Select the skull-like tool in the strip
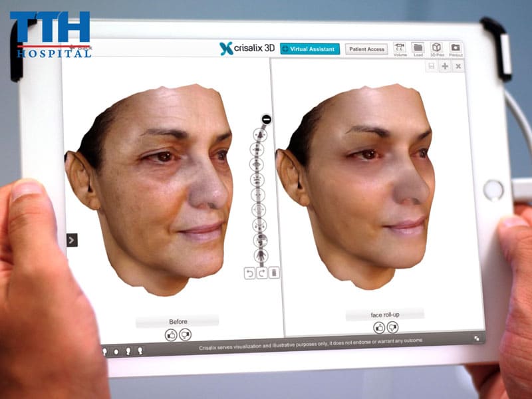 coord(260,240)
